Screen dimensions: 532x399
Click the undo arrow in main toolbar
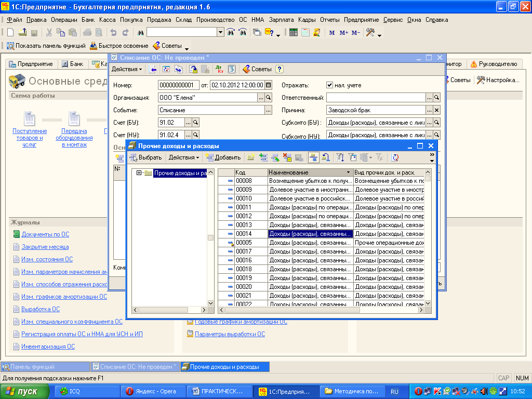click(x=113, y=33)
